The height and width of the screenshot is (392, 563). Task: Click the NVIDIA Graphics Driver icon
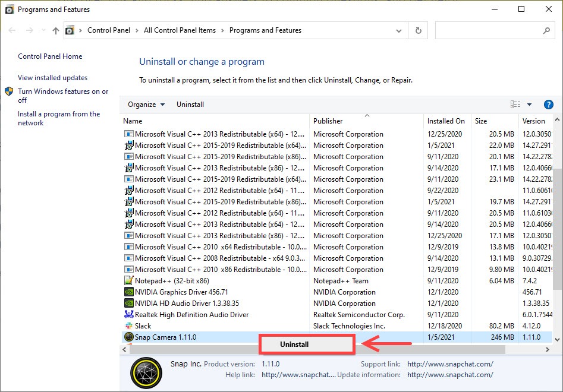click(128, 292)
